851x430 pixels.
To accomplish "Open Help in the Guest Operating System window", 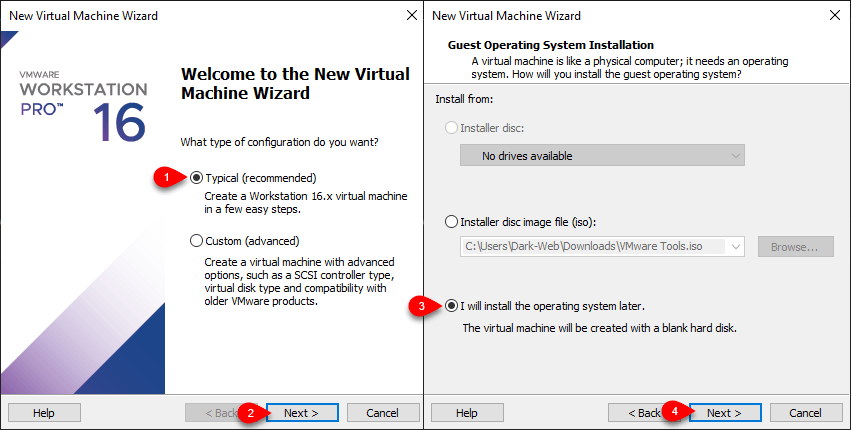I will point(467,413).
